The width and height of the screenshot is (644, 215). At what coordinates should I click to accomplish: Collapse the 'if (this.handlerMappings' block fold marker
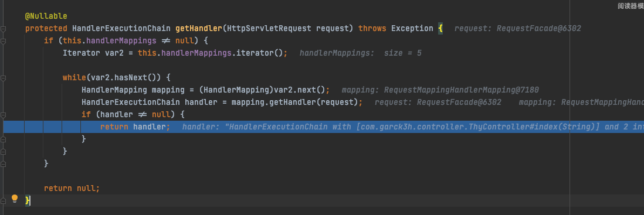coord(4,41)
